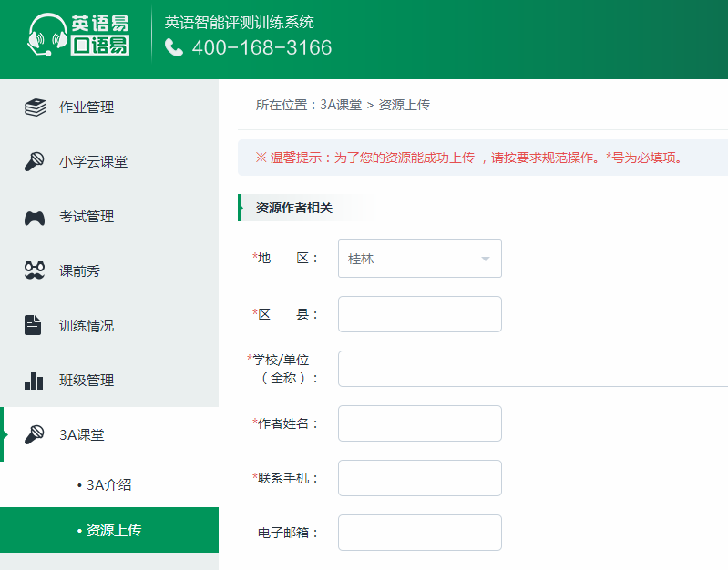Open the 地区 dropdown showing 桂林
The height and width of the screenshot is (570, 728).
point(420,259)
